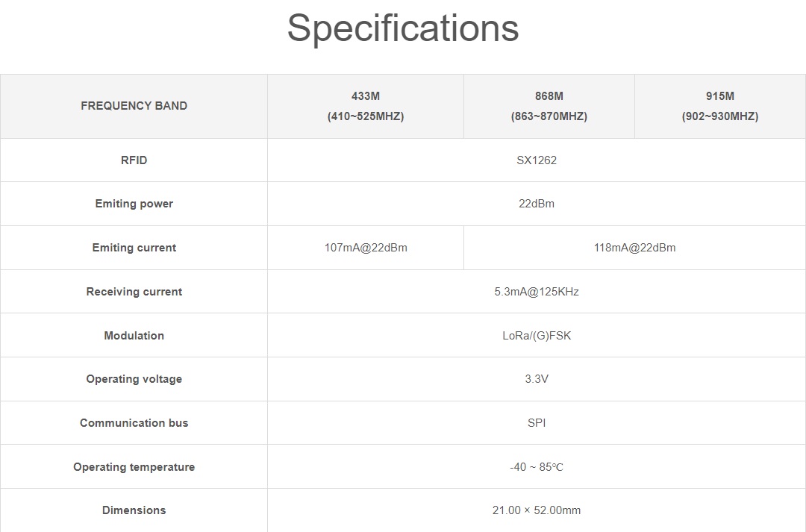Click the 868M (863~870MHZ) column header
The height and width of the screenshot is (532, 806).
click(x=549, y=106)
